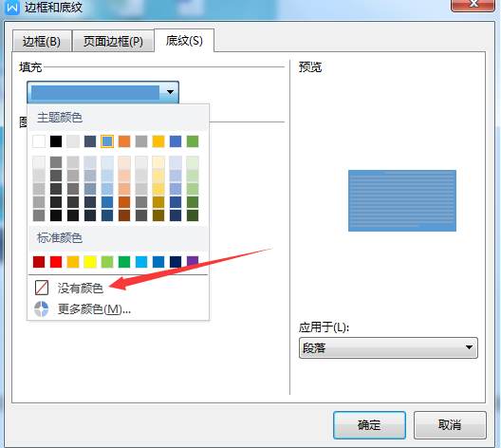Screen dimensions: 501x448
Task: Choose standard yellow color swatch
Action: coord(90,262)
